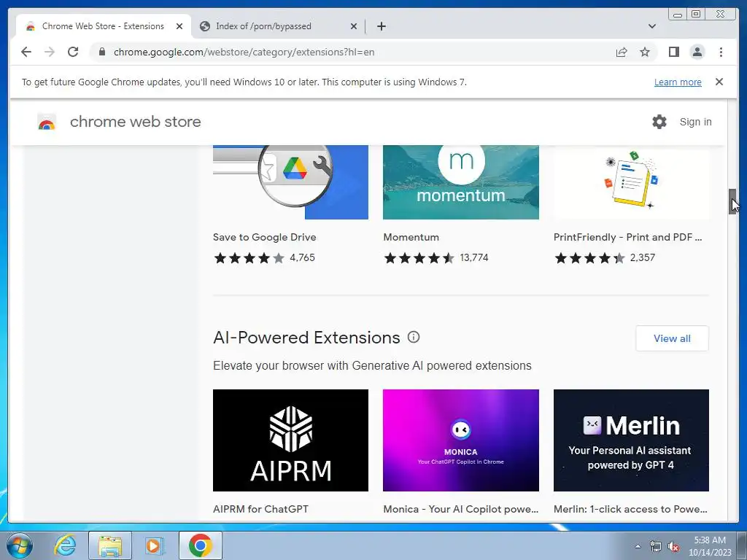Click Save to Google Drive title
The width and height of the screenshot is (747, 560).
coord(264,237)
